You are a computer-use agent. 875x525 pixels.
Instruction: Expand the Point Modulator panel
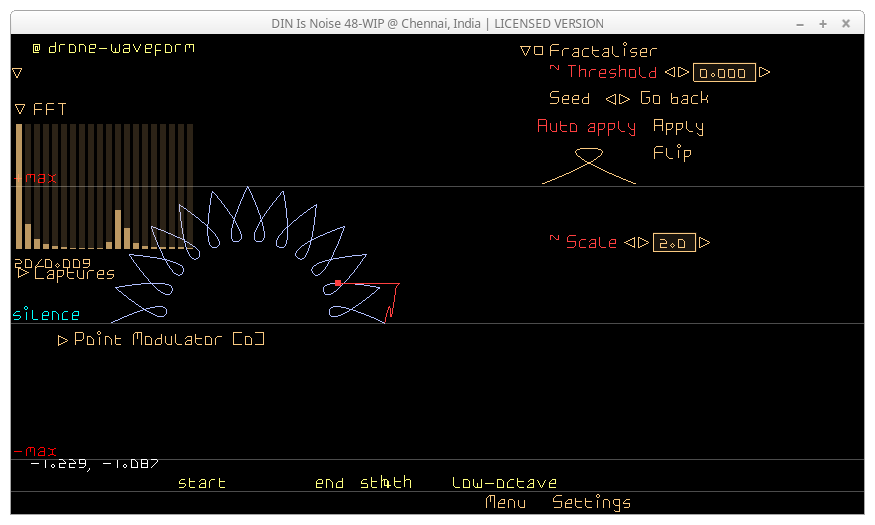[x=63, y=340]
